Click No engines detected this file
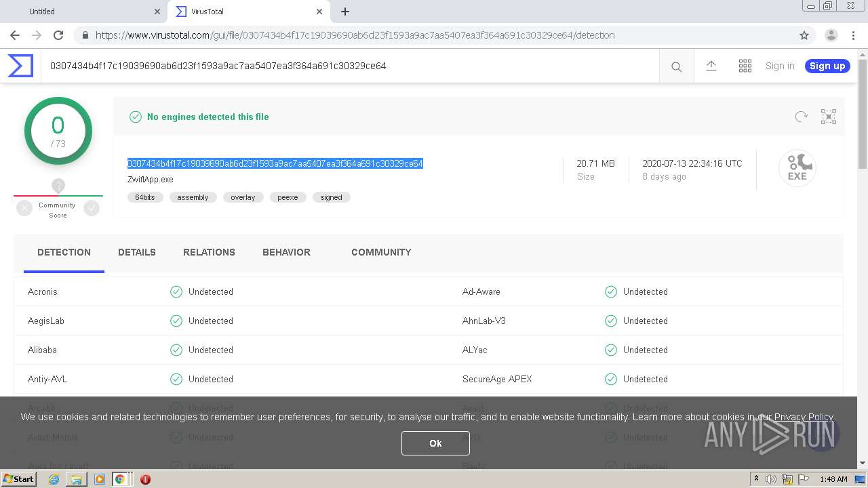Viewport: 868px width, 488px height. 208,117
